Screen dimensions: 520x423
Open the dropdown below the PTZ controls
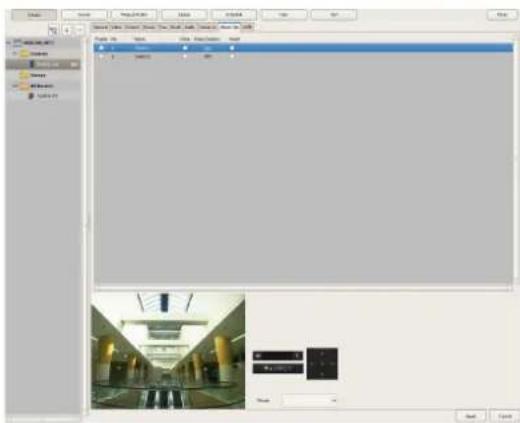tap(310, 400)
